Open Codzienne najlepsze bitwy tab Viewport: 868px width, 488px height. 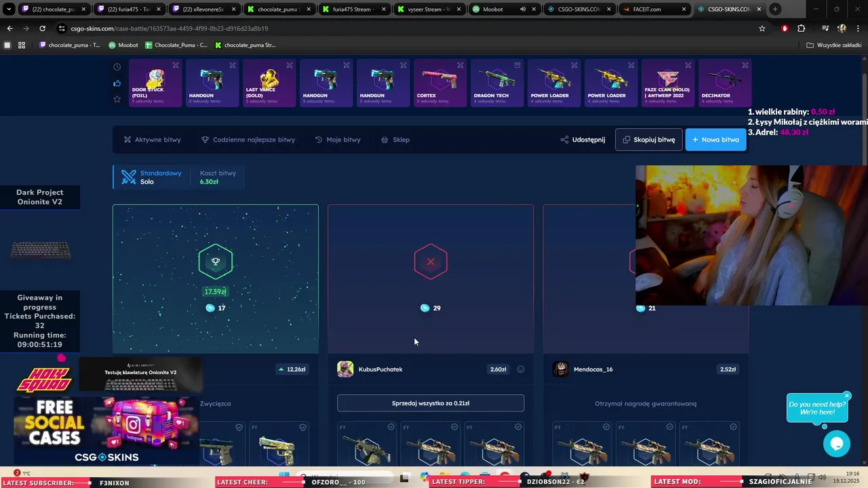[248, 140]
